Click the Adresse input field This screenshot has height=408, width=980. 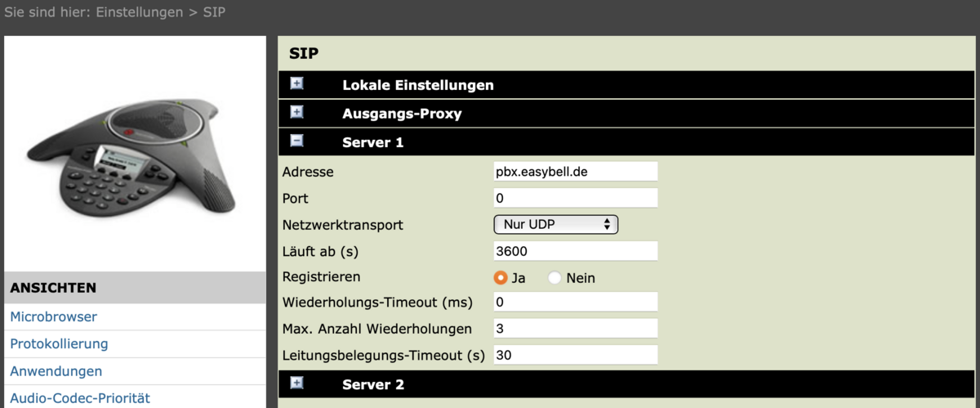575,172
